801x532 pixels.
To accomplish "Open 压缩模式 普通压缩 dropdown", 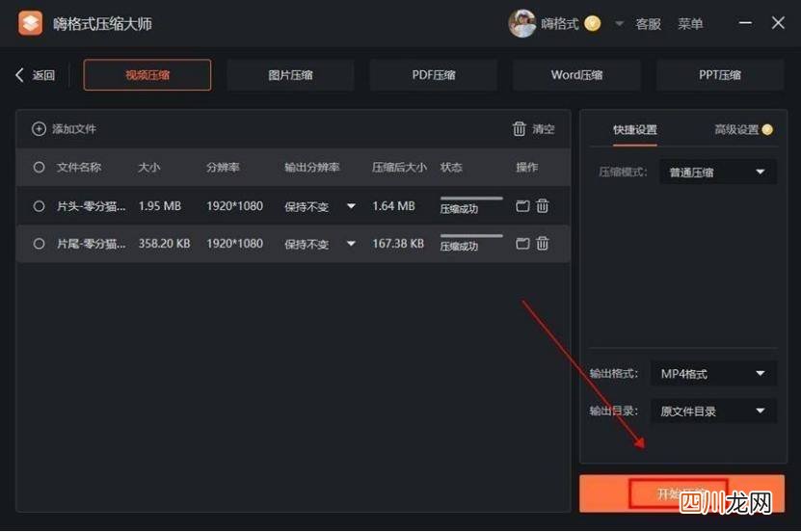I will 718,173.
